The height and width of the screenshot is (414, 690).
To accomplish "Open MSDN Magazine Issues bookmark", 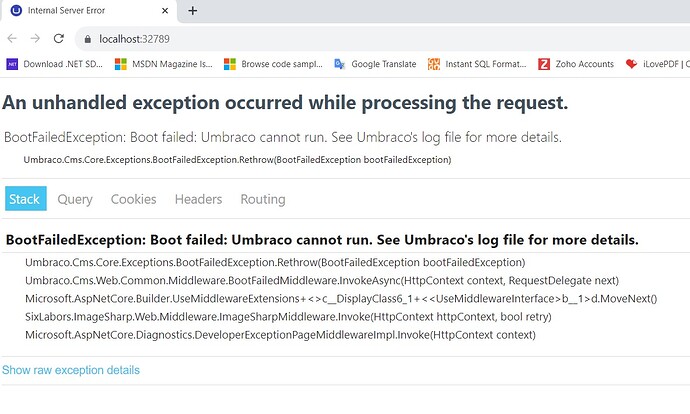I will [x=163, y=64].
